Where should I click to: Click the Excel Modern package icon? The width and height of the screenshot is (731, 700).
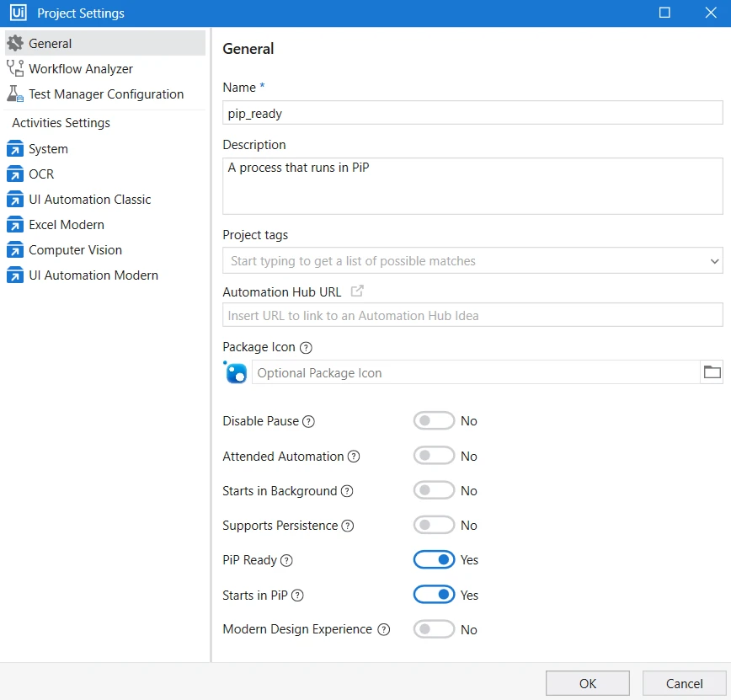15,224
